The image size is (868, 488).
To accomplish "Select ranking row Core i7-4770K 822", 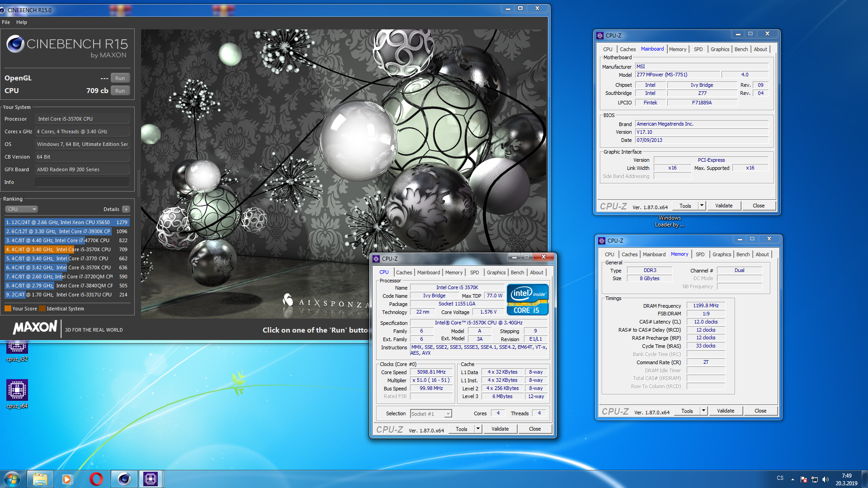I will coord(67,240).
